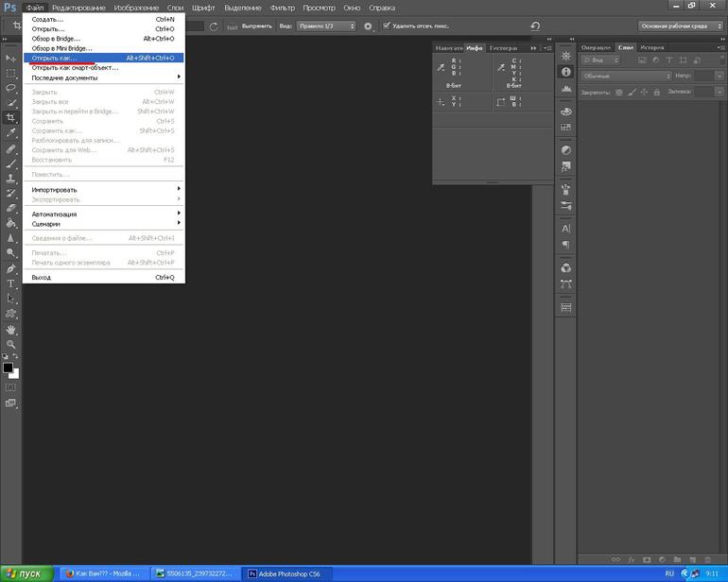Select the Horizontal Type tool
The height and width of the screenshot is (582, 728).
(x=11, y=283)
